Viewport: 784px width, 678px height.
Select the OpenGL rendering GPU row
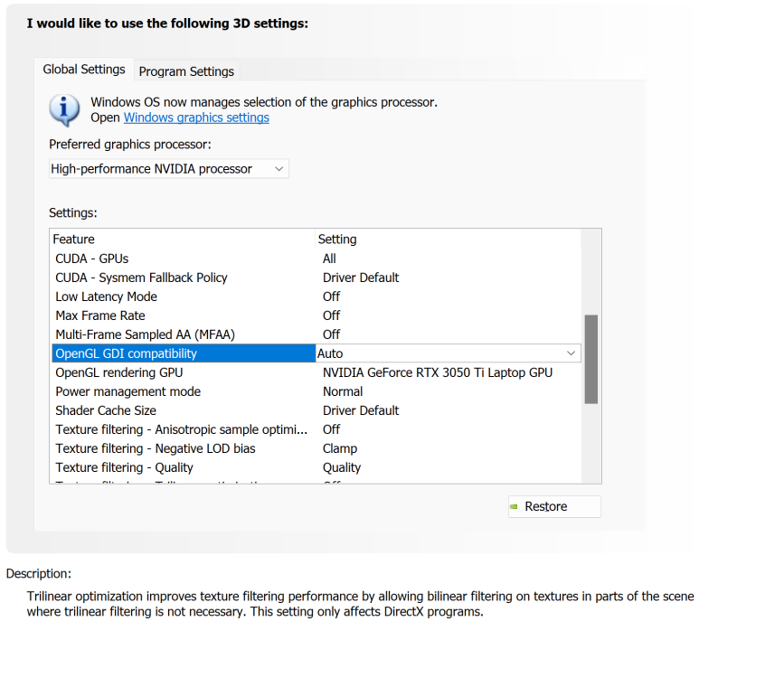tap(119, 372)
